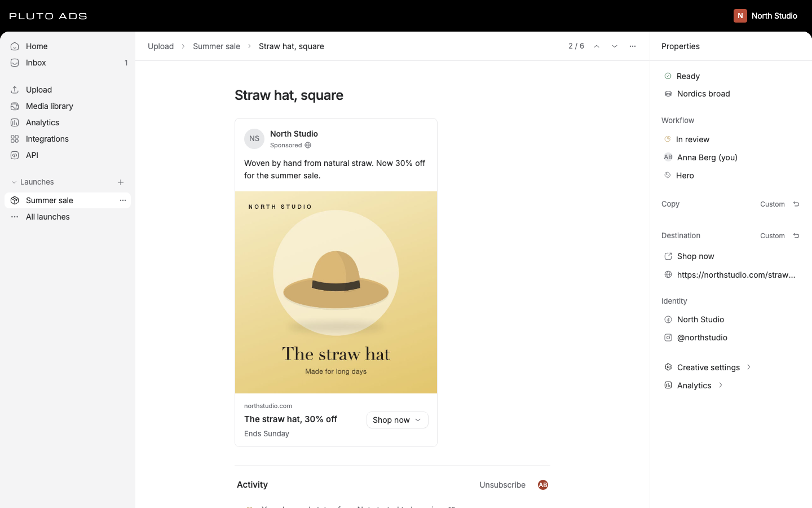
Task: Click the Analytics chart icon in sidebar
Action: (15, 122)
